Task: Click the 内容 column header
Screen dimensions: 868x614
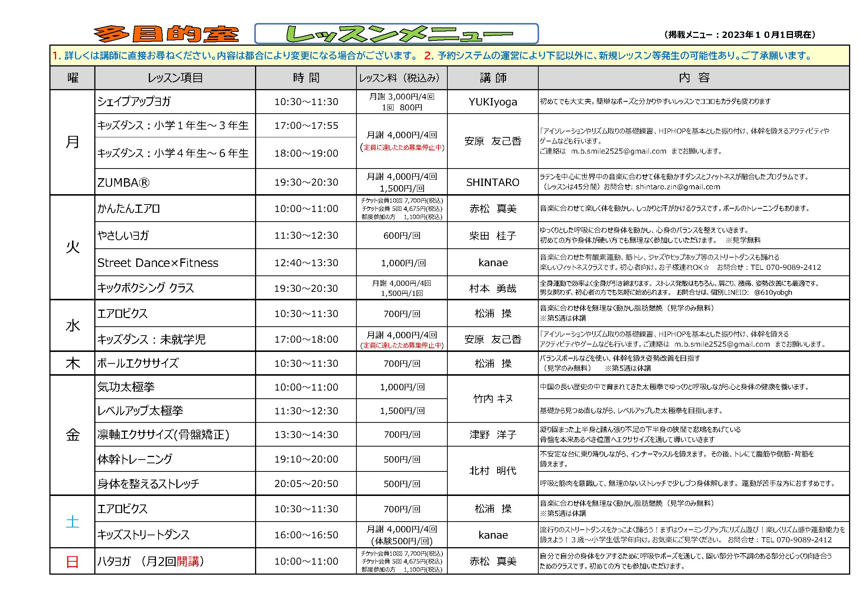Action: [694, 78]
